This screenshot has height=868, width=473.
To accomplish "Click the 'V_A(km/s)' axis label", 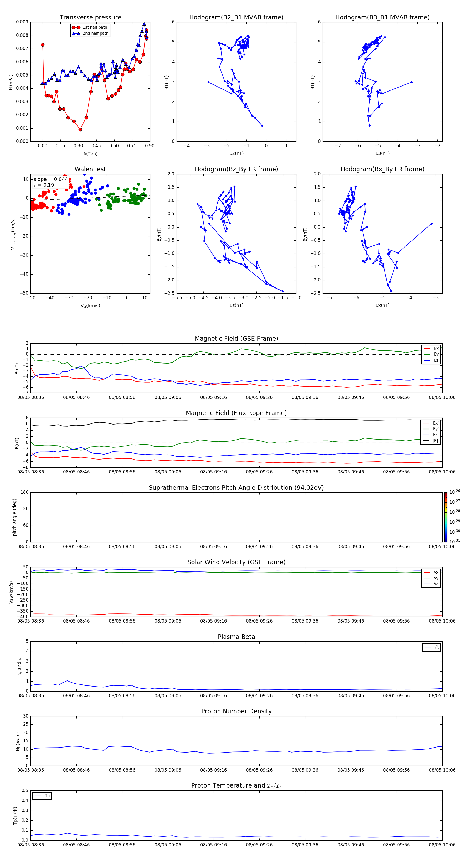I will [x=90, y=306].
